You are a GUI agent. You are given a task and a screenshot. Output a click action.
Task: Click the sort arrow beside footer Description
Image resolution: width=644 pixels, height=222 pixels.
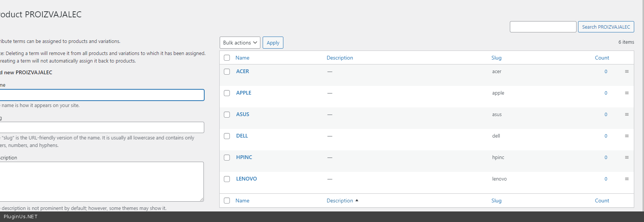[357, 201]
